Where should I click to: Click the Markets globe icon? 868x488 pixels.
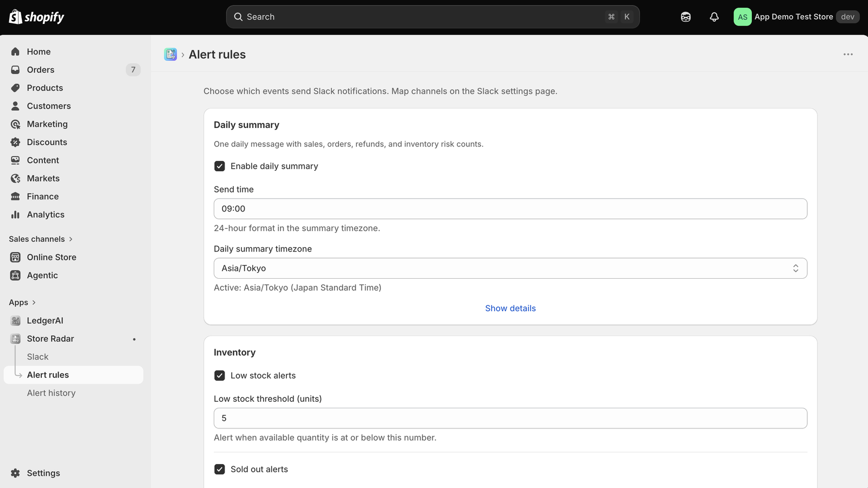[15, 178]
